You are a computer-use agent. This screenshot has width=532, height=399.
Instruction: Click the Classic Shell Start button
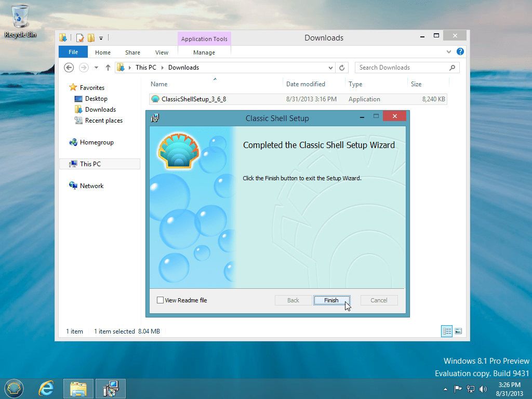pos(14,389)
